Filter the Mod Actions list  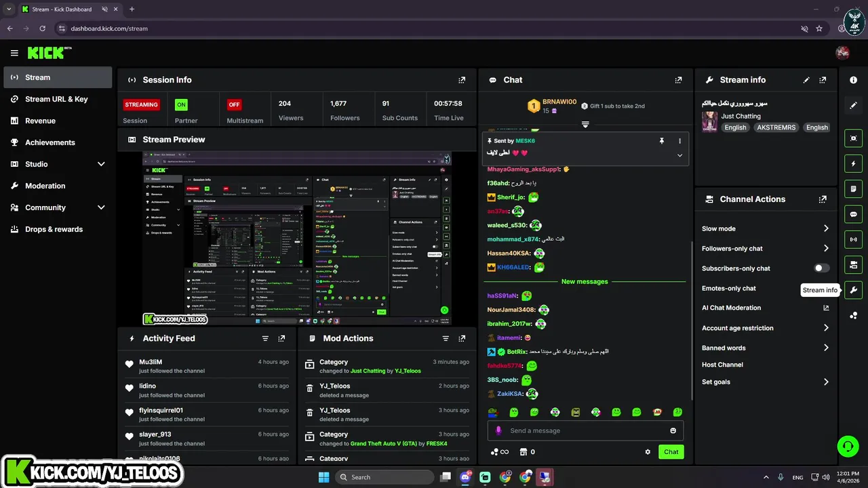coord(446,338)
